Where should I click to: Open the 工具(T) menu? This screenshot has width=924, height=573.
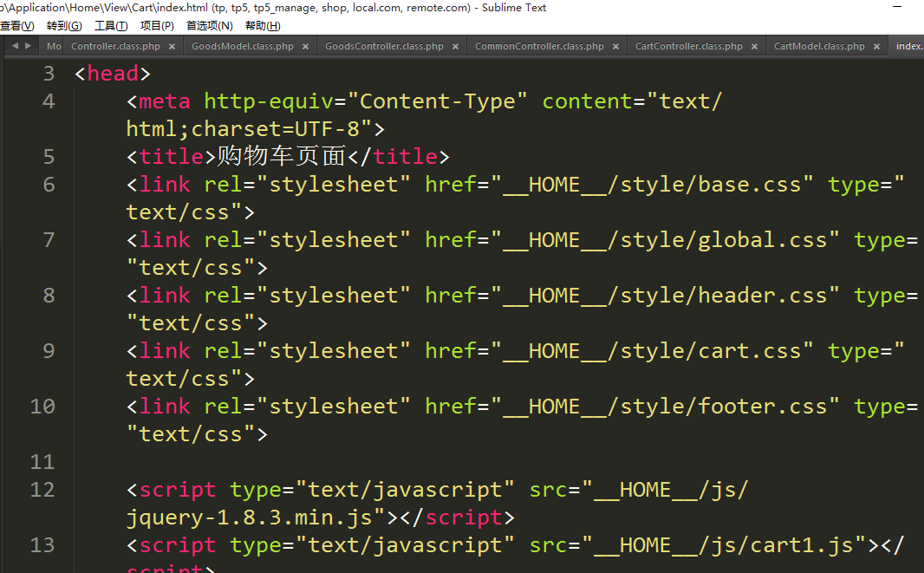(111, 26)
